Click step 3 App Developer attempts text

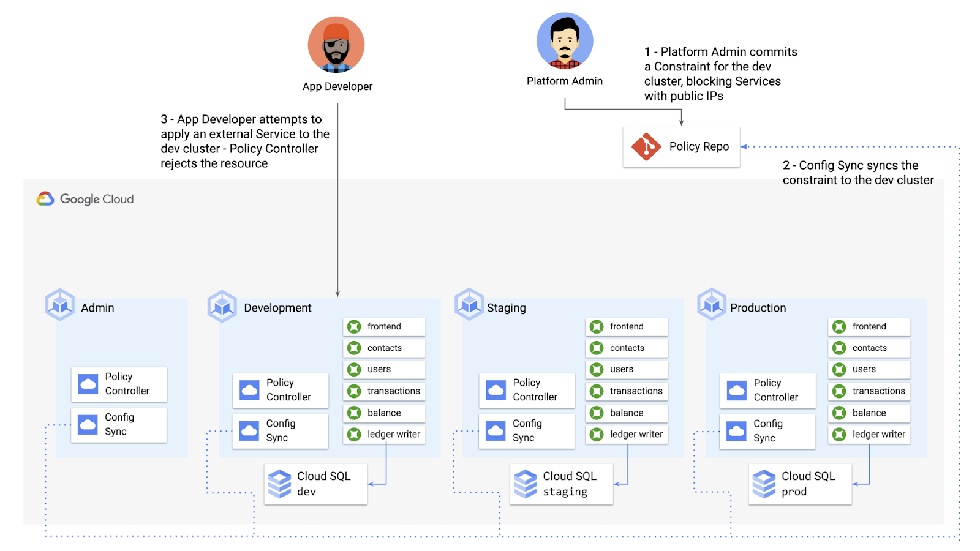(245, 141)
